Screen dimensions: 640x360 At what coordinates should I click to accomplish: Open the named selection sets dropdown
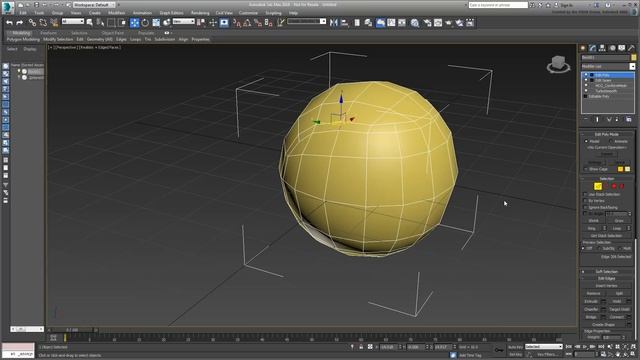tap(307, 21)
